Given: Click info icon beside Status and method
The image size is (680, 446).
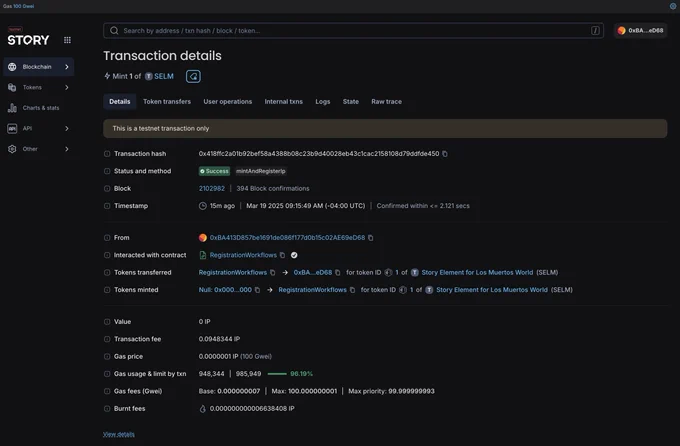Looking at the screenshot, I should tap(107, 171).
